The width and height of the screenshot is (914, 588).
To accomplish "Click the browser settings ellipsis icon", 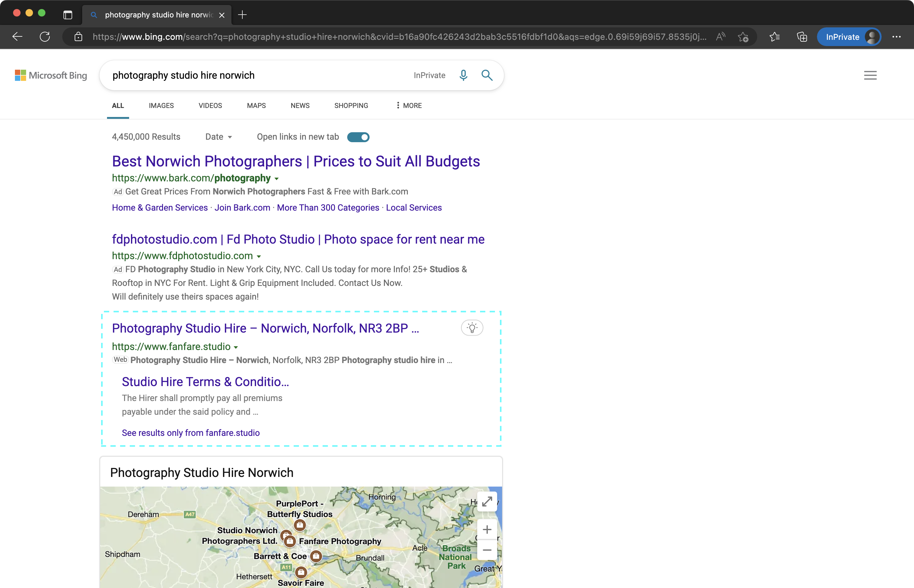I will [897, 36].
